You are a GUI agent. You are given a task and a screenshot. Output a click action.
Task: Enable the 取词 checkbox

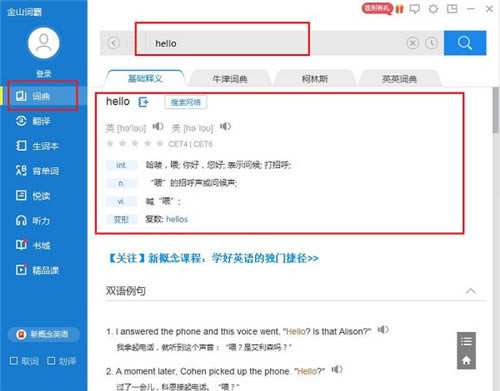14,361
